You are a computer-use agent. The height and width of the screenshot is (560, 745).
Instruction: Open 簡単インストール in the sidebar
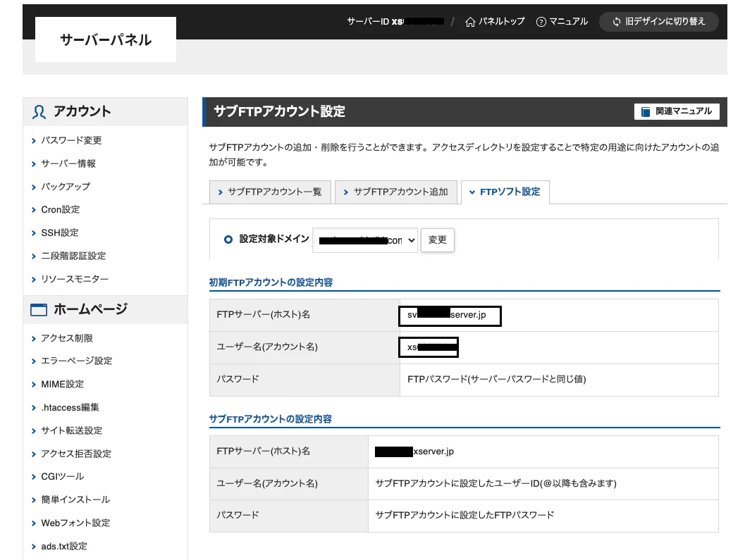point(73,499)
